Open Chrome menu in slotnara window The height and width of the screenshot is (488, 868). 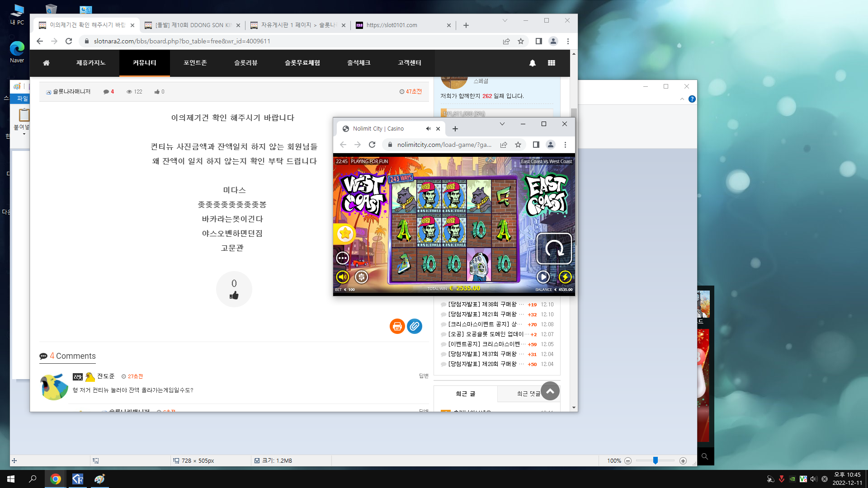(568, 41)
